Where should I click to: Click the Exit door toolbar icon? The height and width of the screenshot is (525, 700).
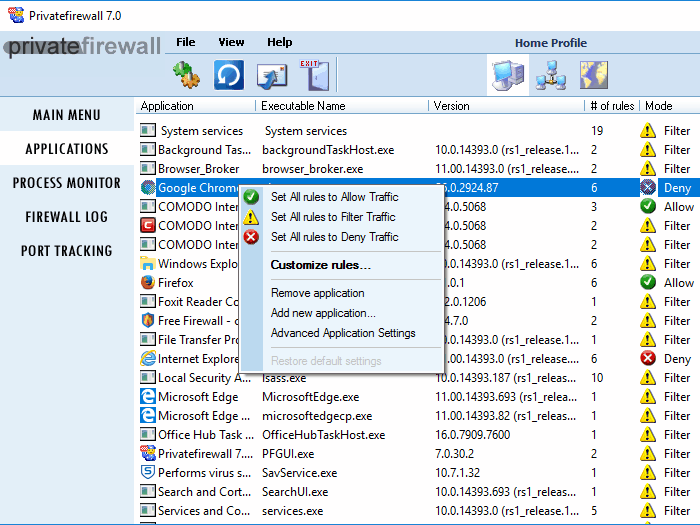coord(314,75)
